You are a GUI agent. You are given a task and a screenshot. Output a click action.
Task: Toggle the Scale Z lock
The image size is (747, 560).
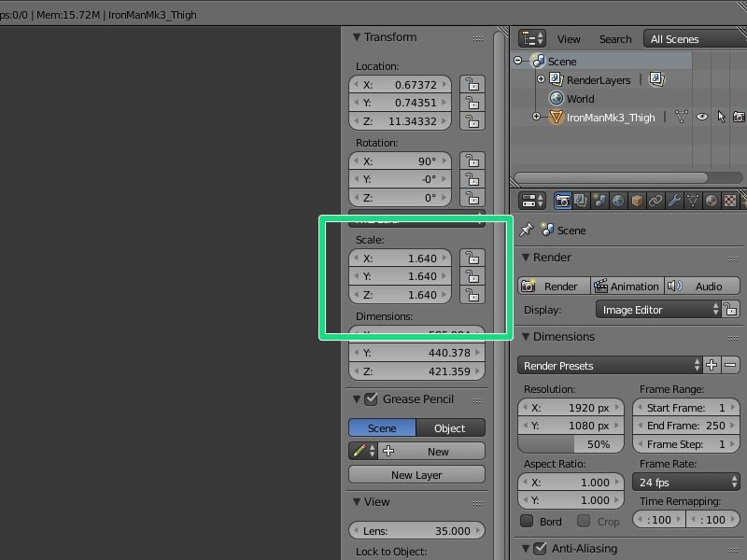pyautogui.click(x=472, y=295)
